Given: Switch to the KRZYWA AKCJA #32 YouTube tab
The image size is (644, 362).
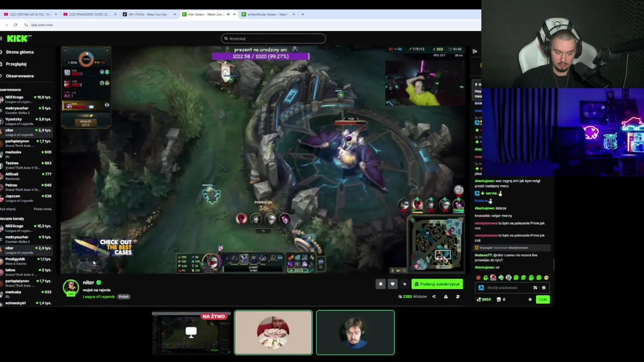Looking at the screenshot, I should 30,14.
